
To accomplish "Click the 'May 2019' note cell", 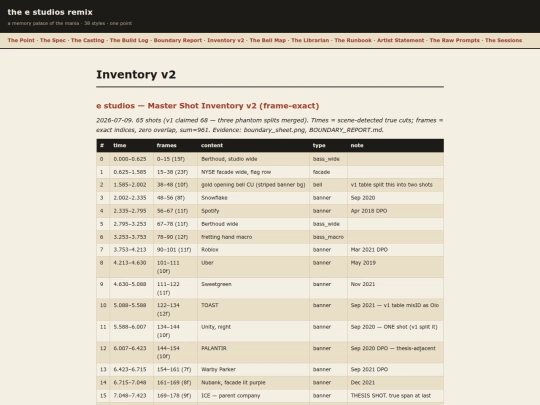I will pyautogui.click(x=395, y=267).
